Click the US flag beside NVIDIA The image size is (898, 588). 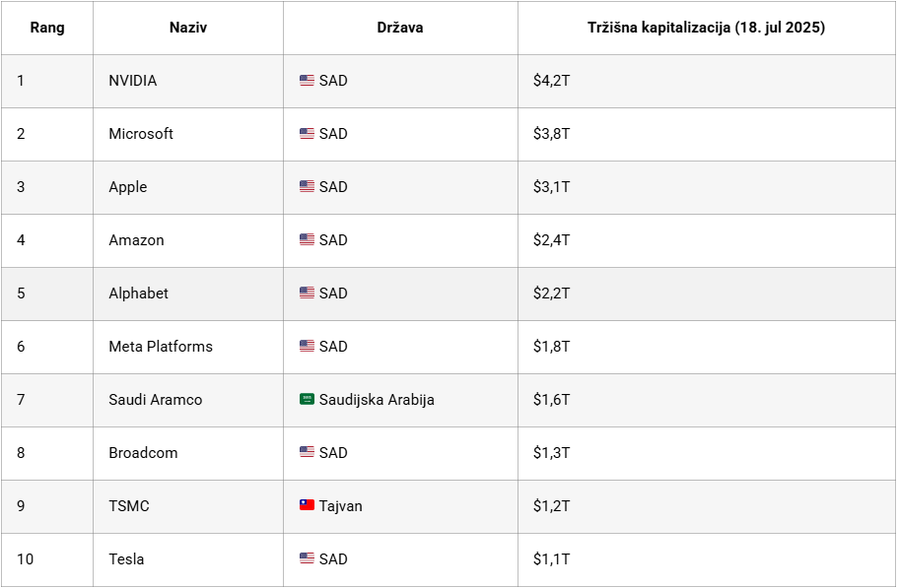[x=307, y=81]
